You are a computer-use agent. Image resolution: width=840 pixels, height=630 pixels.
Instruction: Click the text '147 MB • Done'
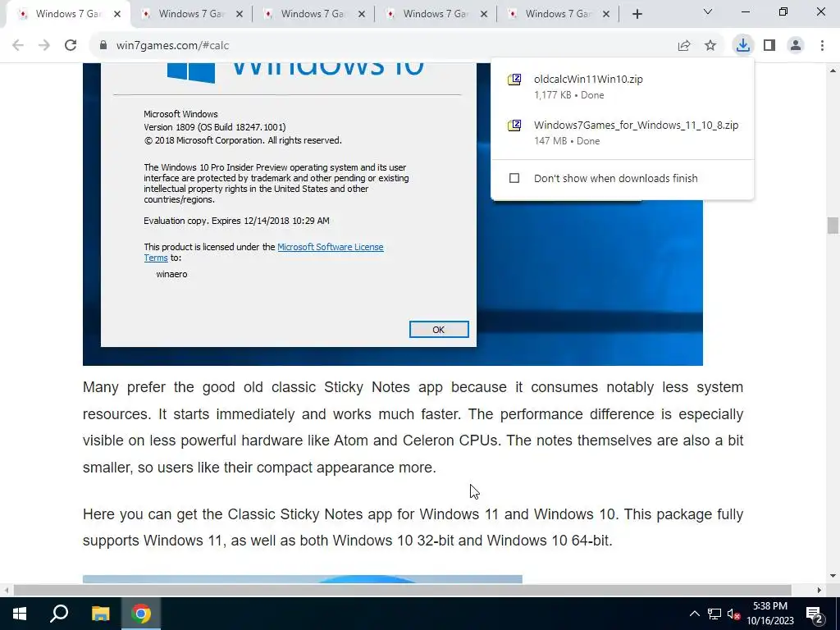(x=567, y=141)
